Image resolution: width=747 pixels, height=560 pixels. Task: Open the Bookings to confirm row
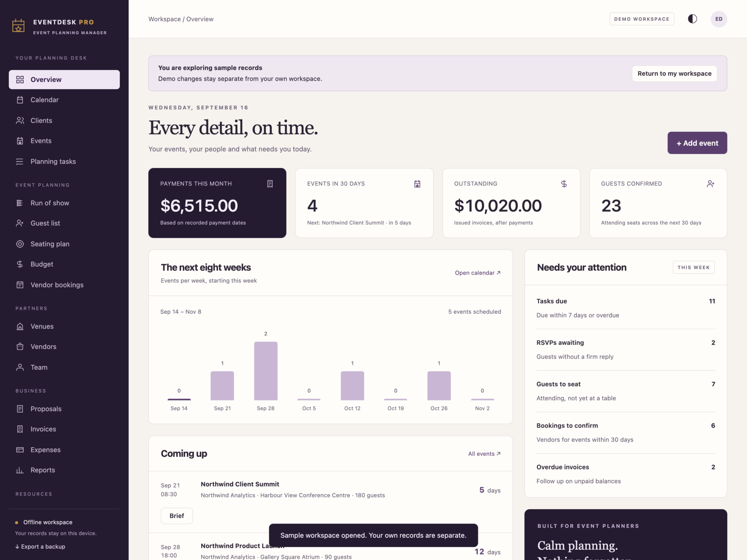point(626,432)
